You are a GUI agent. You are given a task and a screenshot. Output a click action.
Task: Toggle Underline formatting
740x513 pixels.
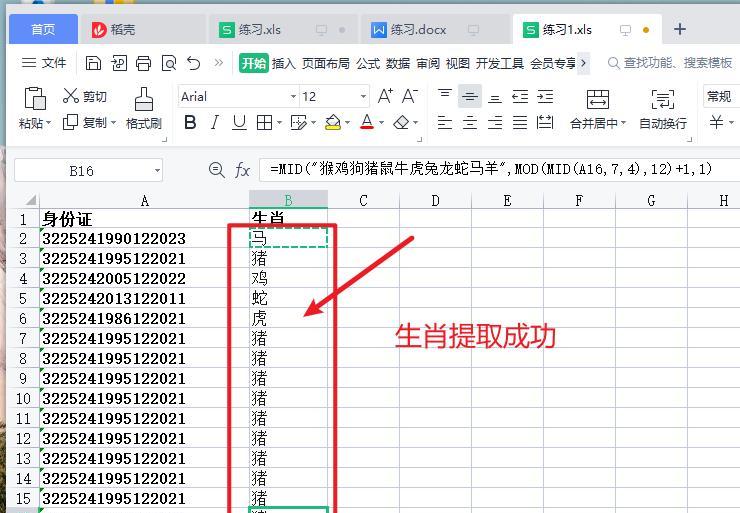tap(239, 123)
